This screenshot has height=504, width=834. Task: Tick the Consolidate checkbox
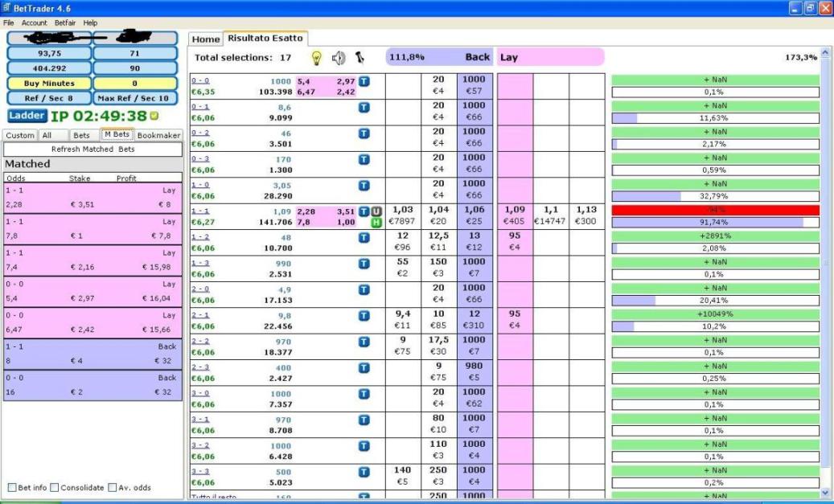pos(55,487)
